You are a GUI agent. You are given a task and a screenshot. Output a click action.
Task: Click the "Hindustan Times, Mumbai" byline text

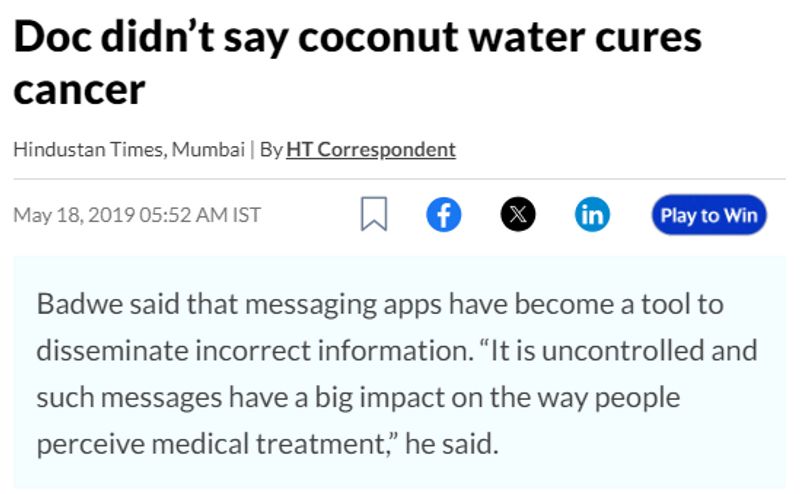pyautogui.click(x=129, y=150)
